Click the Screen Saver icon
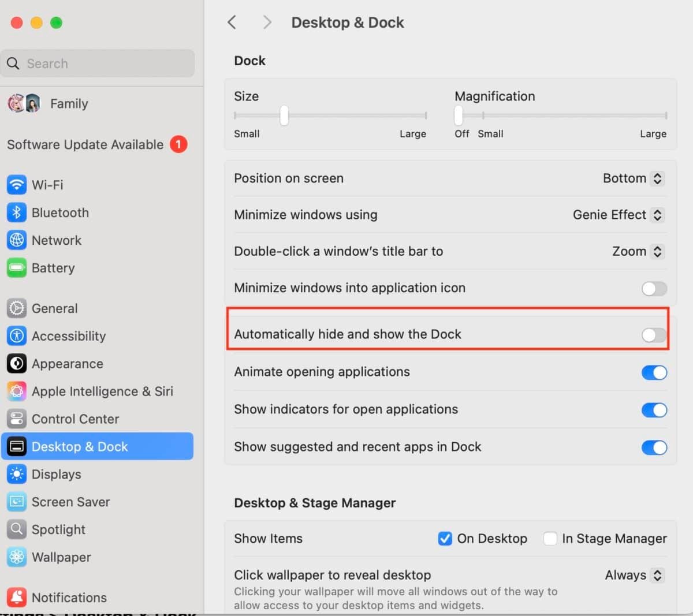The image size is (693, 616). 17,502
